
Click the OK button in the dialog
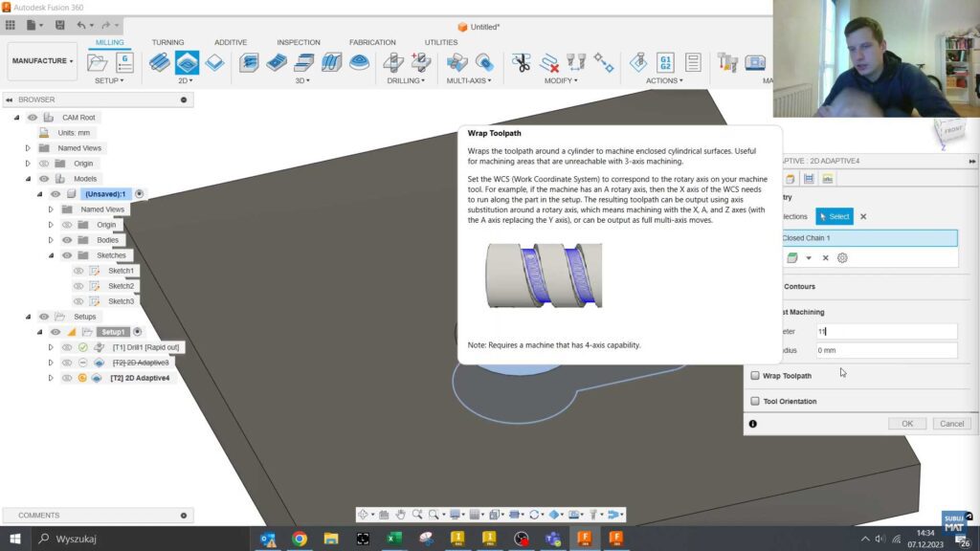point(907,423)
